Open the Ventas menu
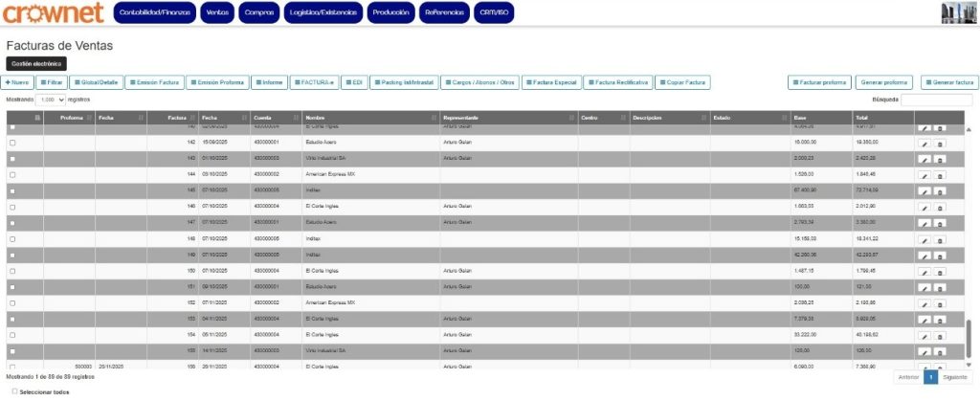This screenshot has width=980, height=401. coord(219,12)
